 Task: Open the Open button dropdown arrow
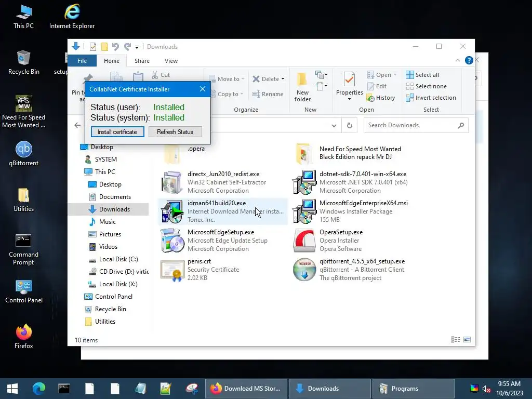coord(395,75)
